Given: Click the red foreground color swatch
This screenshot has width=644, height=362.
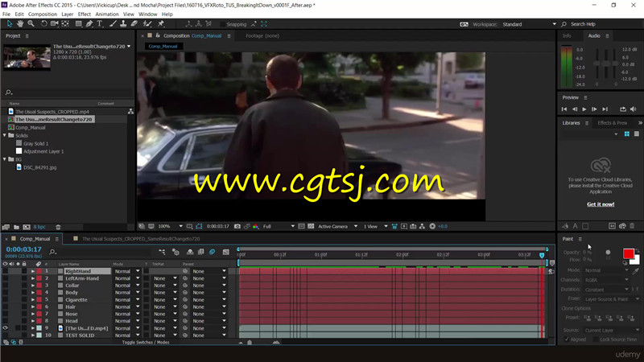Looking at the screenshot, I should [x=628, y=253].
